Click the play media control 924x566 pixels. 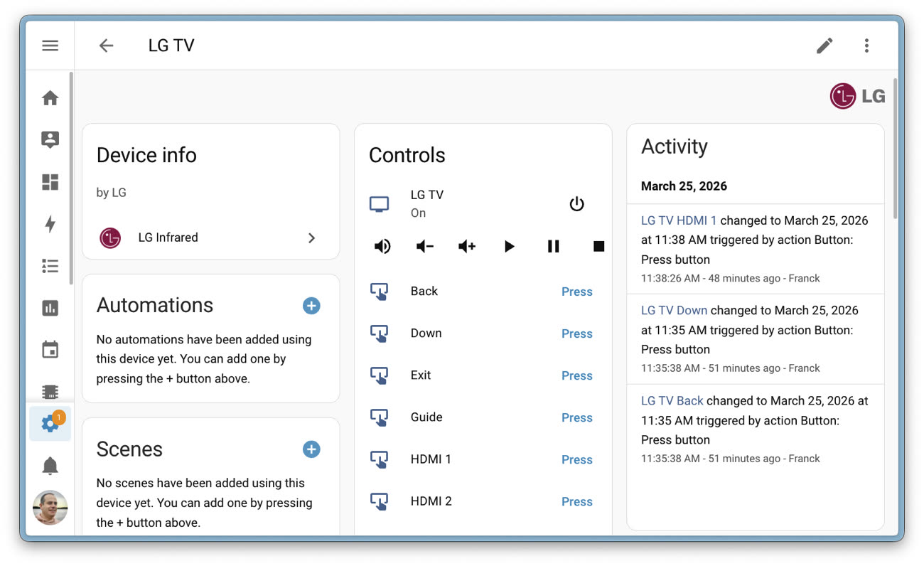click(510, 247)
